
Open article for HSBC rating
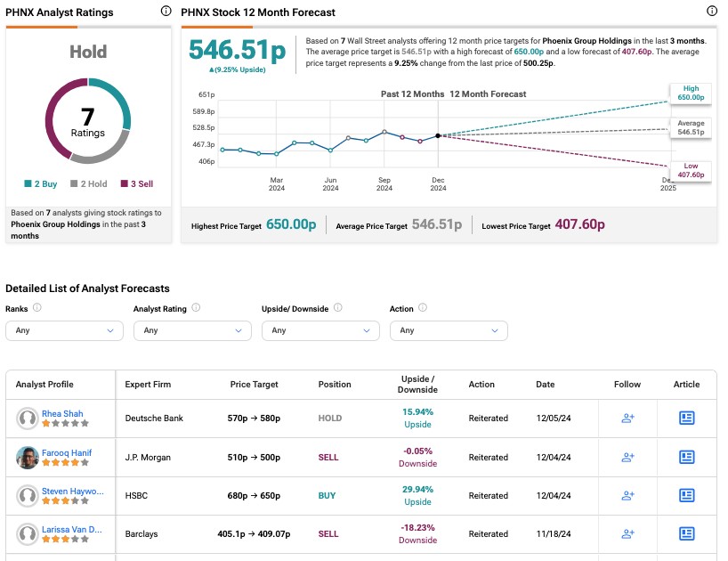click(686, 495)
